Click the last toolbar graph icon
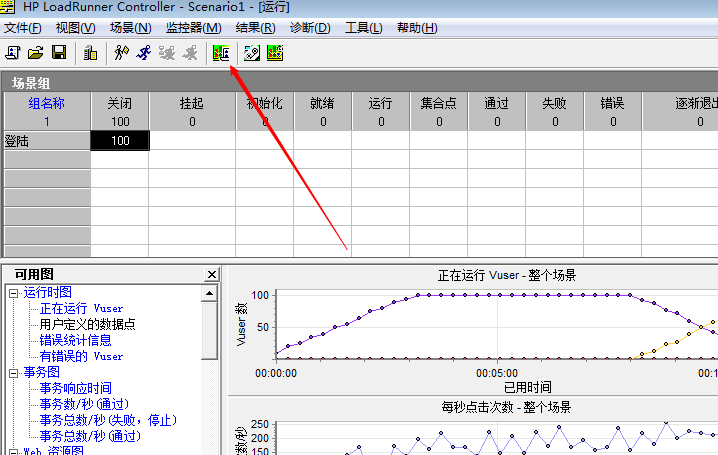This screenshot has height=455, width=718. pos(275,53)
